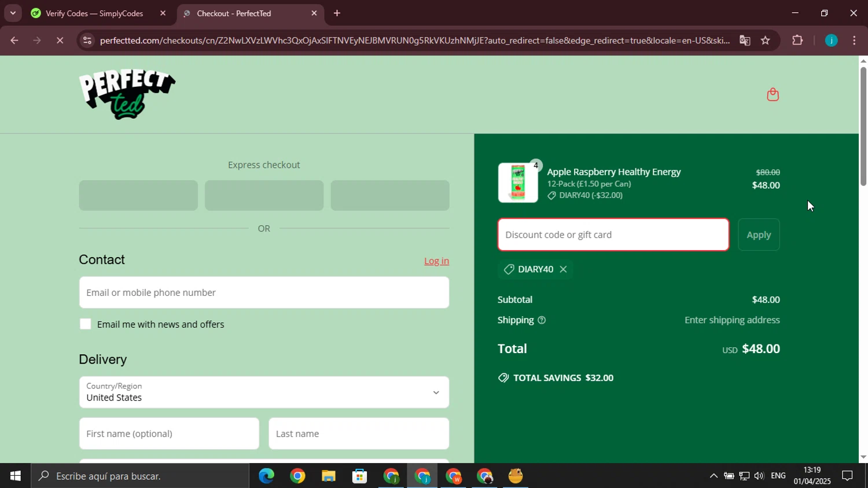Image resolution: width=868 pixels, height=488 pixels.
Task: Click the ENG language indicator
Action: (778, 476)
